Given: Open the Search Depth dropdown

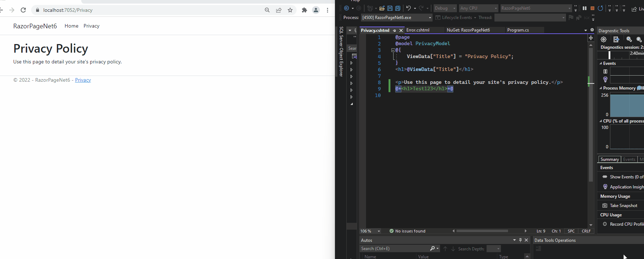Looking at the screenshot, I should coord(494,249).
